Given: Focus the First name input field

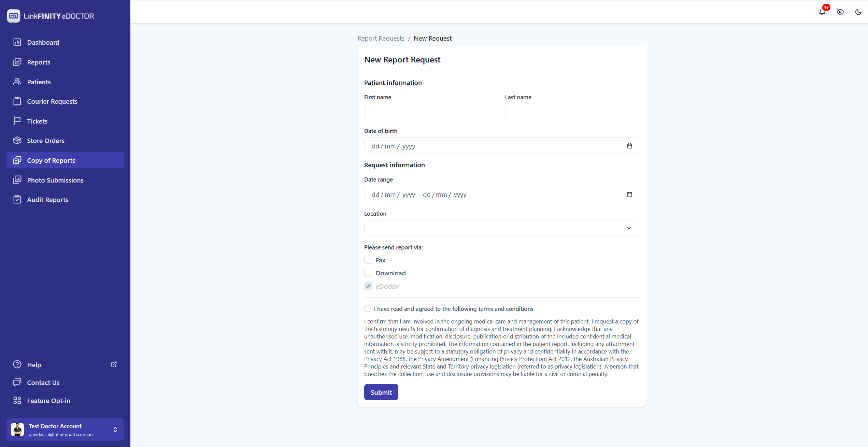Looking at the screenshot, I should tap(431, 112).
